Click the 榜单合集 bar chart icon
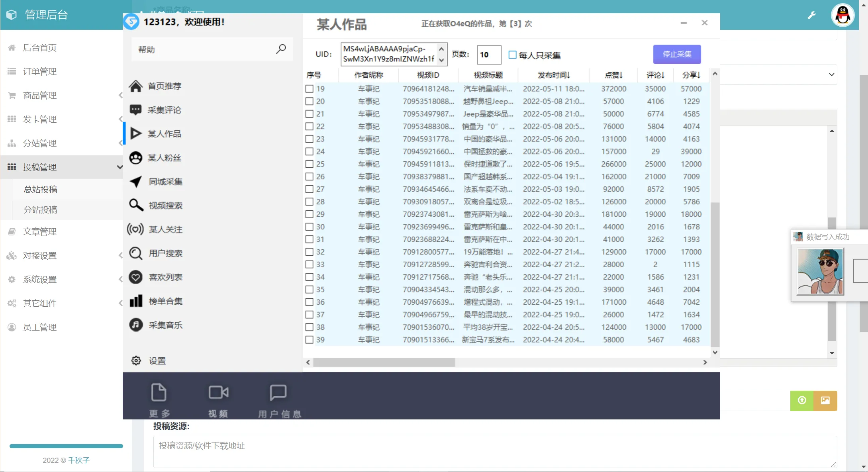 [135, 301]
